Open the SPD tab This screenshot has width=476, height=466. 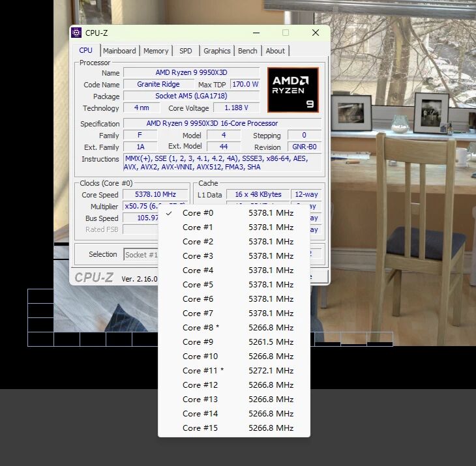[x=185, y=51]
